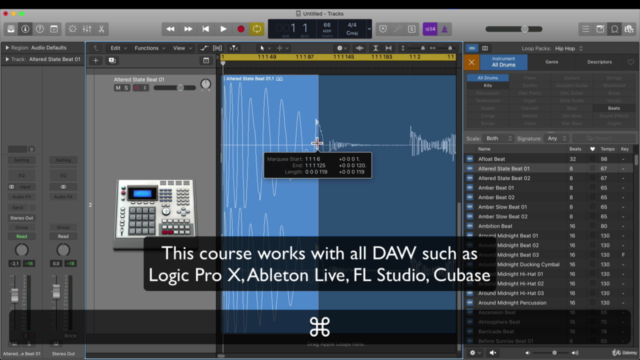Click the Catch Playhead button
The image size is (640, 360).
click(233, 48)
